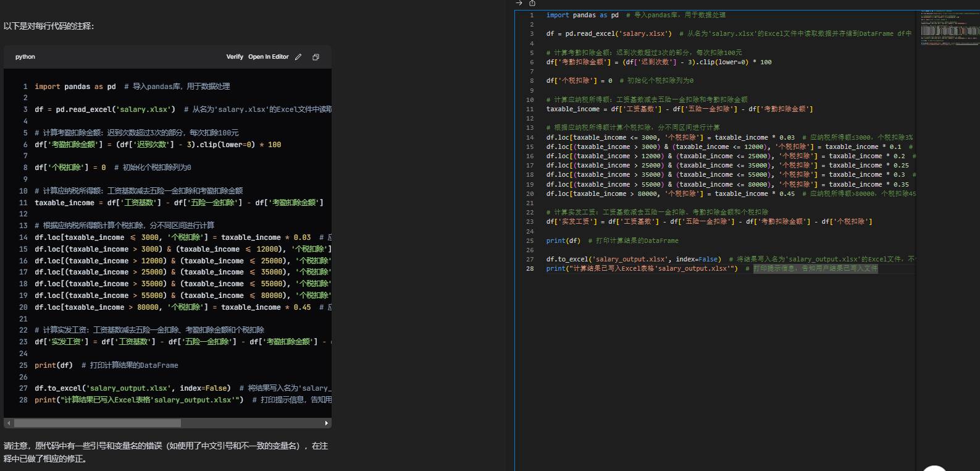The image size is (980, 471).
Task: Click line 3 pd.read_excel in right editor
Action: click(x=729, y=34)
